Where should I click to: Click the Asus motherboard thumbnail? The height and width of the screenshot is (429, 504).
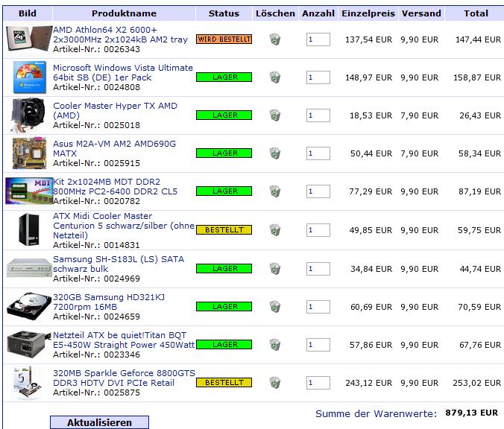coord(29,153)
